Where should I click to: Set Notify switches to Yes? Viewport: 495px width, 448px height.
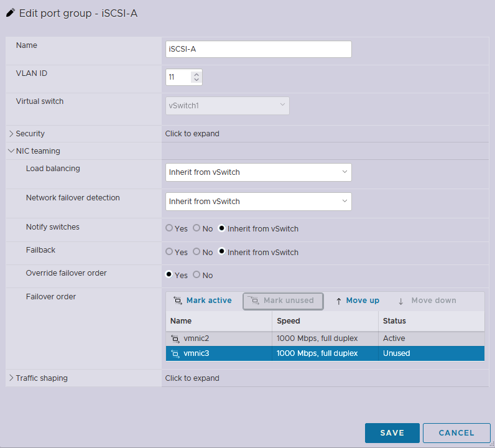[x=169, y=228]
